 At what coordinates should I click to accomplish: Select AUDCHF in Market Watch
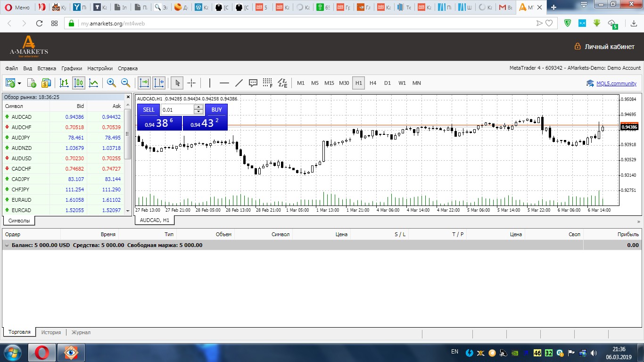point(64,127)
